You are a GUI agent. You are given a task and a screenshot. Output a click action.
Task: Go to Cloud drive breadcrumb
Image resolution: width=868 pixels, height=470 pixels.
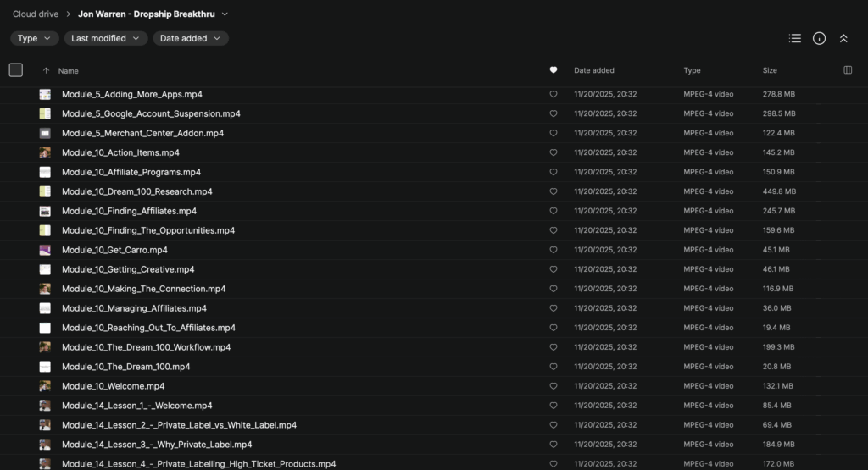(36, 14)
